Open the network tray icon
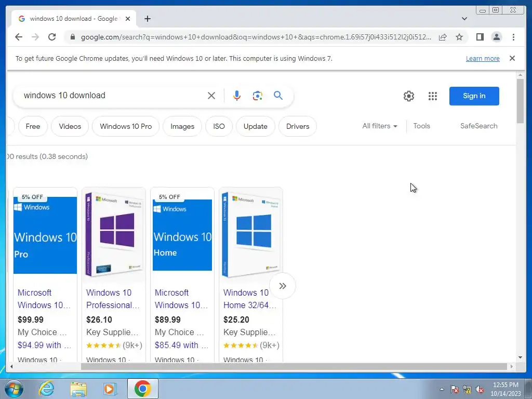532x399 pixels. click(x=467, y=389)
